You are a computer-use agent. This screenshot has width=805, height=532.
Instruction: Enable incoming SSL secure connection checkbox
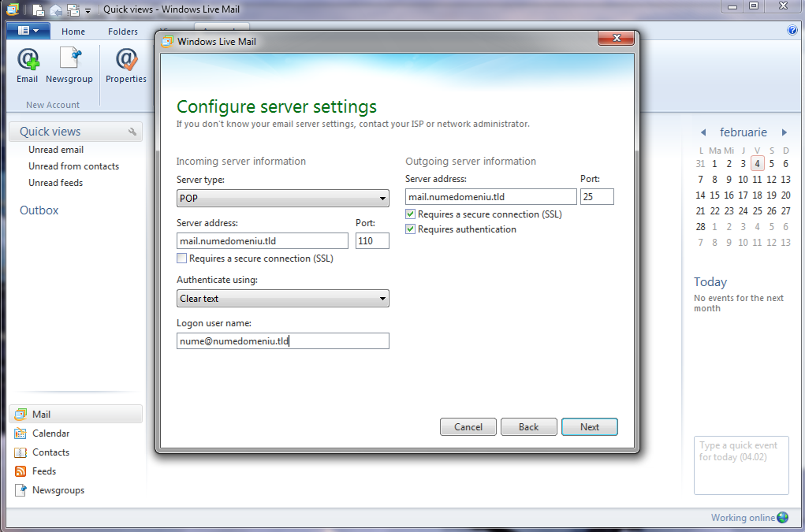tap(182, 259)
